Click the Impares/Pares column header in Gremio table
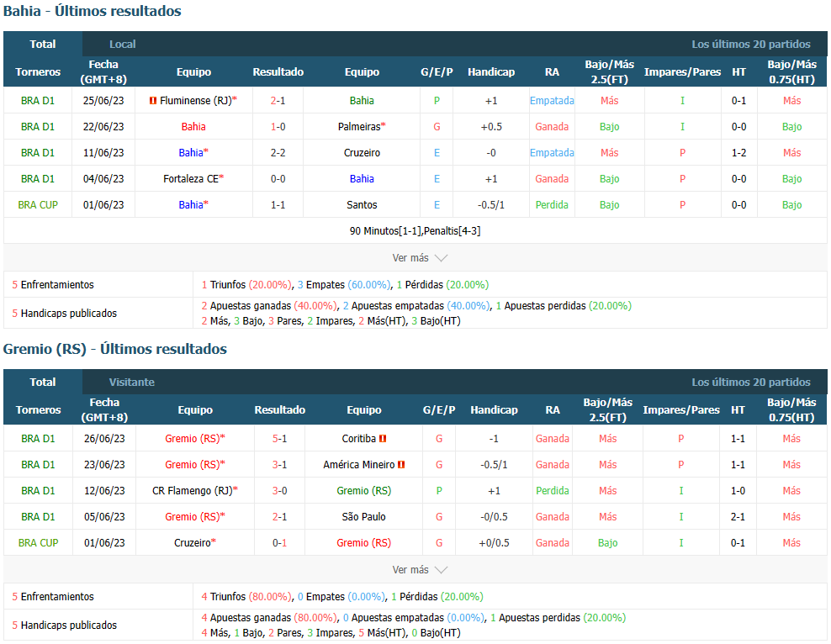The height and width of the screenshot is (644, 831). [x=681, y=410]
